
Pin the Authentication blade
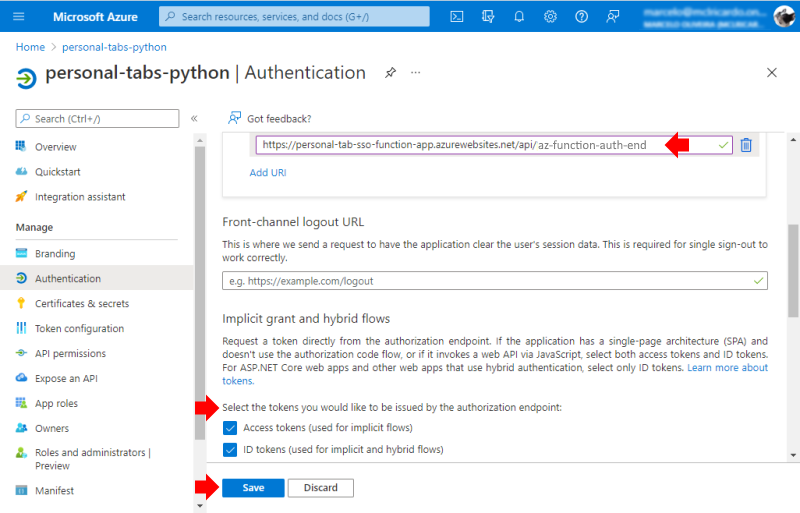[390, 72]
